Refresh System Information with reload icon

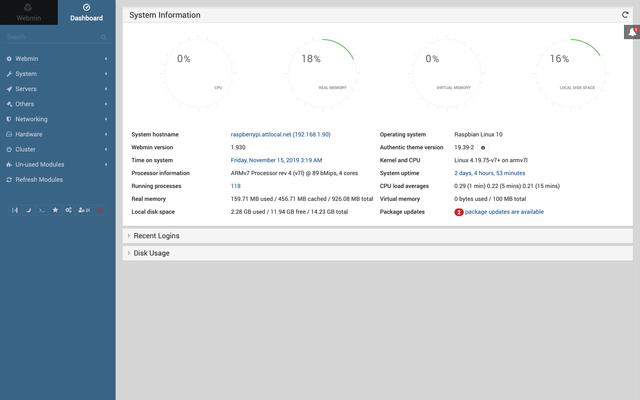point(625,15)
